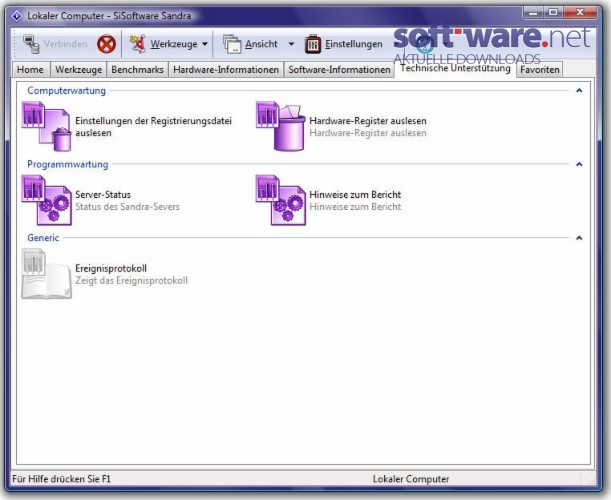Open the Benchmarks tab
The width and height of the screenshot is (611, 500).
coord(137,70)
